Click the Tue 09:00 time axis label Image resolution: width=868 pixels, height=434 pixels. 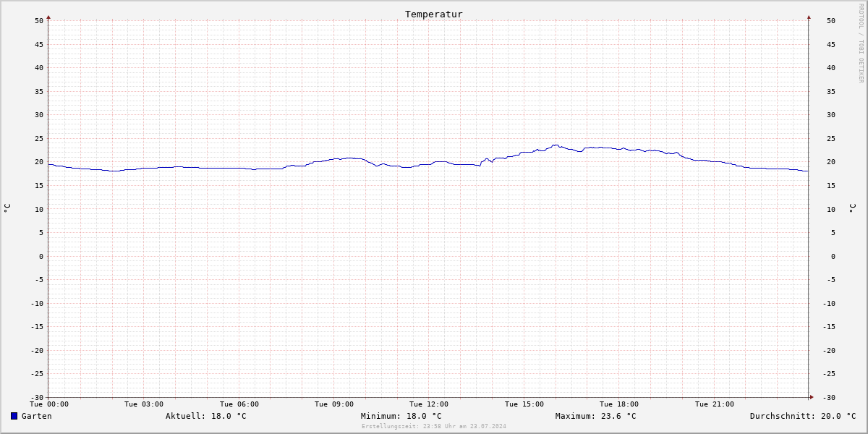click(x=334, y=404)
